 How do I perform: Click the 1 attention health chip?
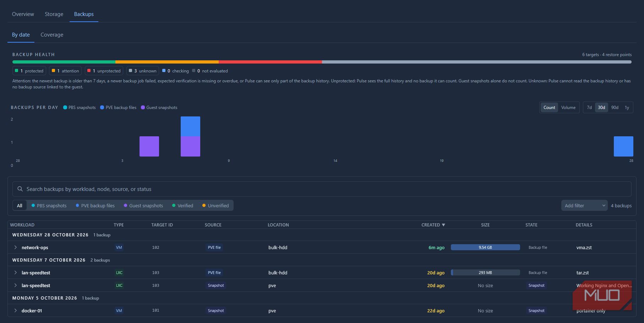point(65,71)
